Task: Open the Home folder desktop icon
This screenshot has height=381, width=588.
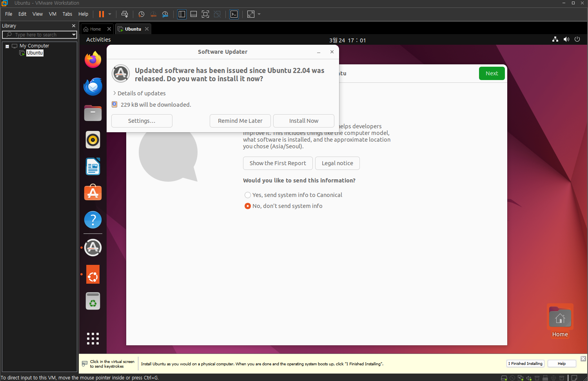Action: (x=560, y=321)
